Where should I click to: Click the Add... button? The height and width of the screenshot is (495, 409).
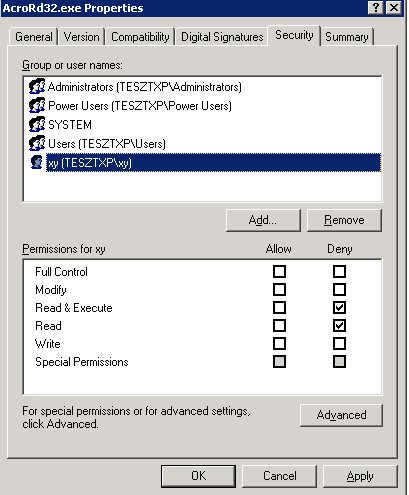(263, 220)
